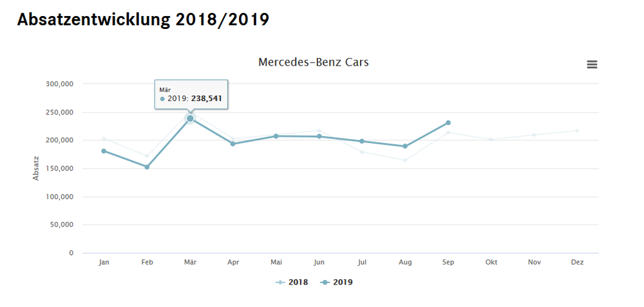The image size is (644, 307).
Task: Click the Absatz y-axis label
Action: [x=36, y=168]
